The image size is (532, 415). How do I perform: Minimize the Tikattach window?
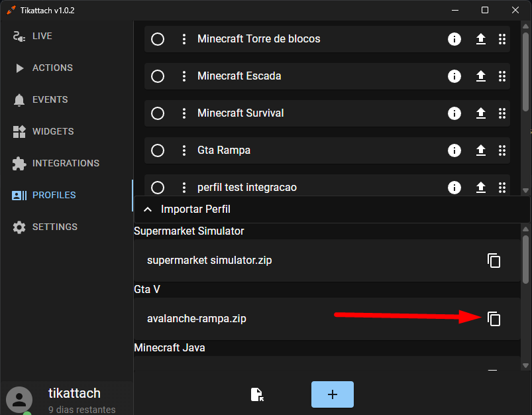click(x=455, y=10)
